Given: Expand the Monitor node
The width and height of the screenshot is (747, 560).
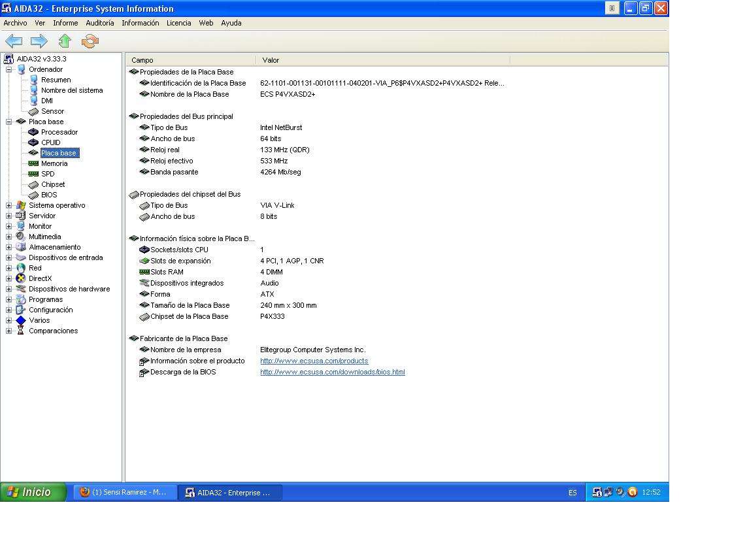Looking at the screenshot, I should tap(8, 227).
